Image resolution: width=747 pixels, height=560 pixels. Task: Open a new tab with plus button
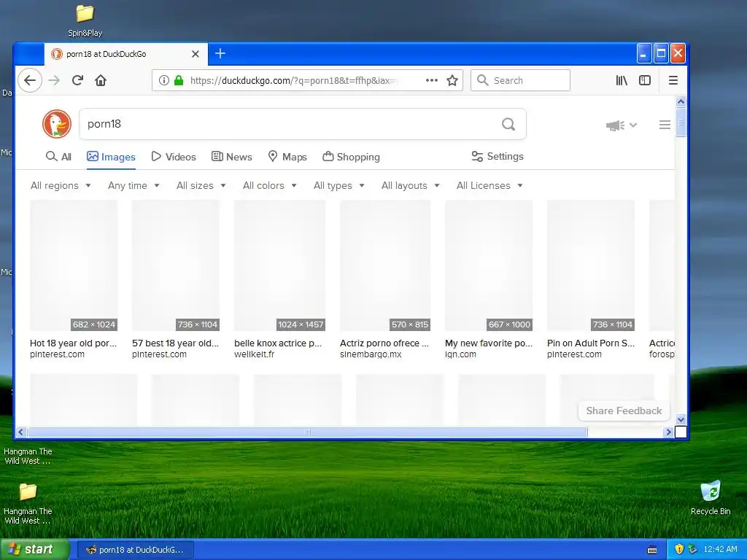[220, 53]
